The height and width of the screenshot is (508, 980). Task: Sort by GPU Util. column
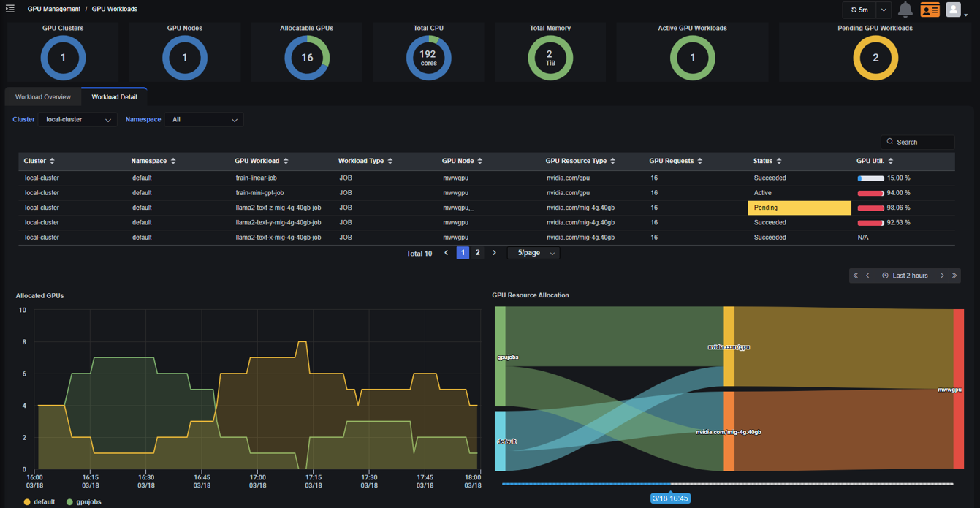pyautogui.click(x=891, y=161)
